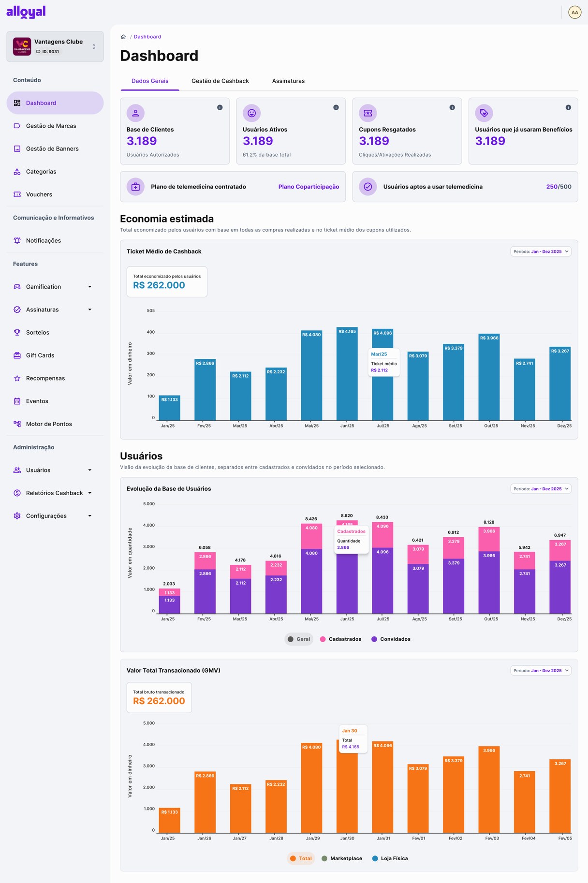
Task: Toggle Convidados series in users chart legend
Action: click(x=391, y=639)
